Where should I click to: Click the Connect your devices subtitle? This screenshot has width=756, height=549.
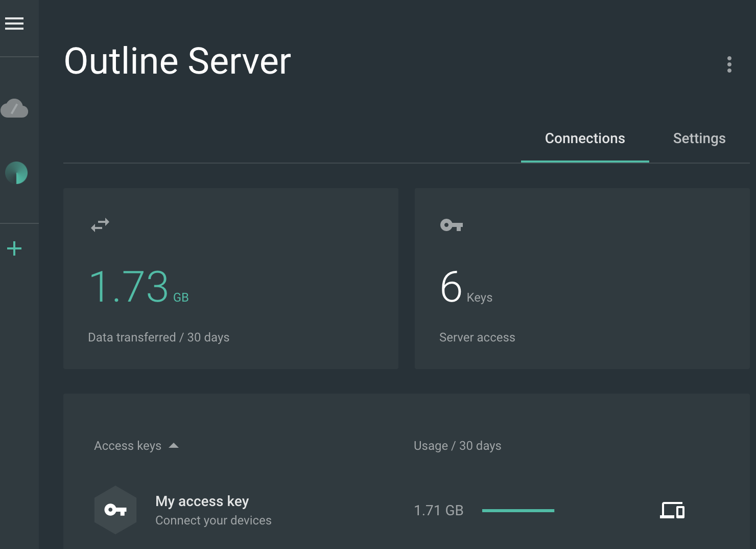[x=214, y=520]
